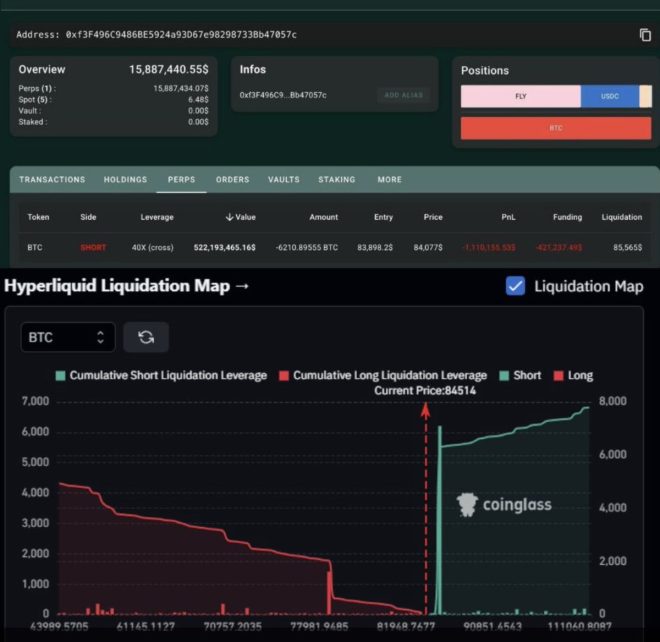Open the MORE tab menu
The image size is (660, 642).
click(389, 180)
